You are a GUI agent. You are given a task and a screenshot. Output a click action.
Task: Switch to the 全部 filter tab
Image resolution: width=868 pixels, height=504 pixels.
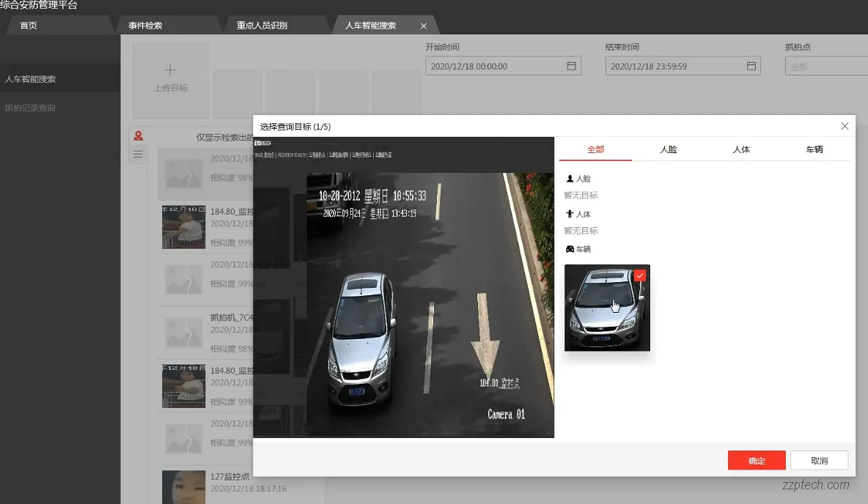(595, 149)
